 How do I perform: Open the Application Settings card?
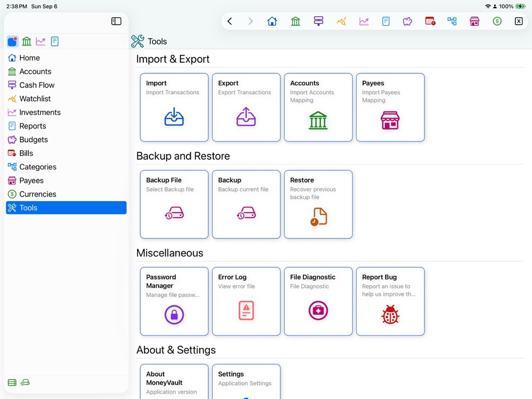click(246, 382)
